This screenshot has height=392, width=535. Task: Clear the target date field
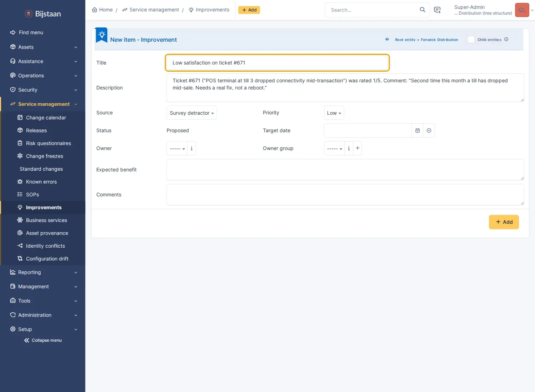pos(429,130)
